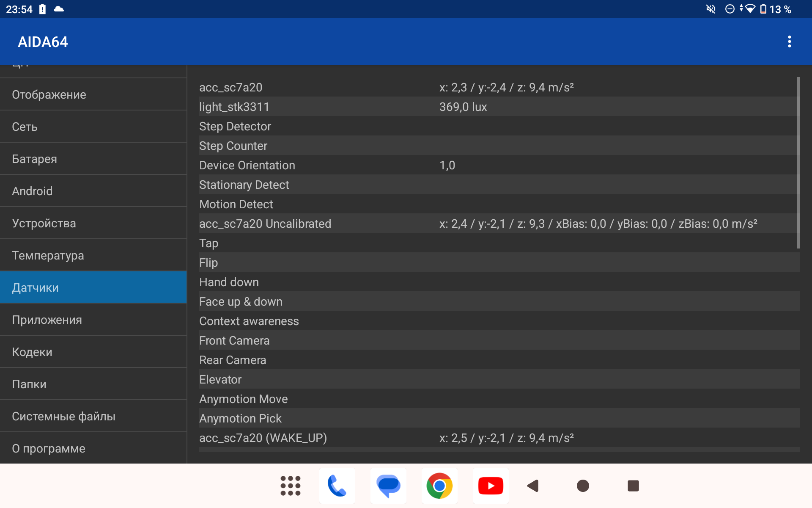
Task: Open the Приложения section
Action: [x=93, y=320]
